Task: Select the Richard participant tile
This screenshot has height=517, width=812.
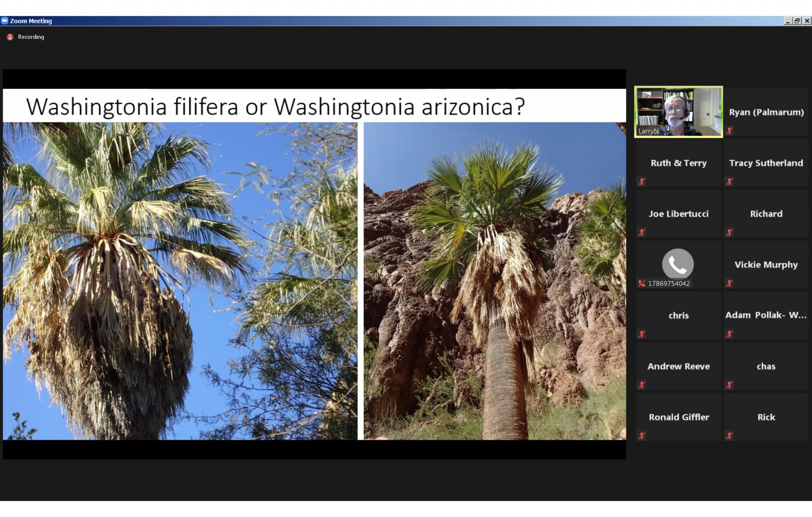Action: 766,214
